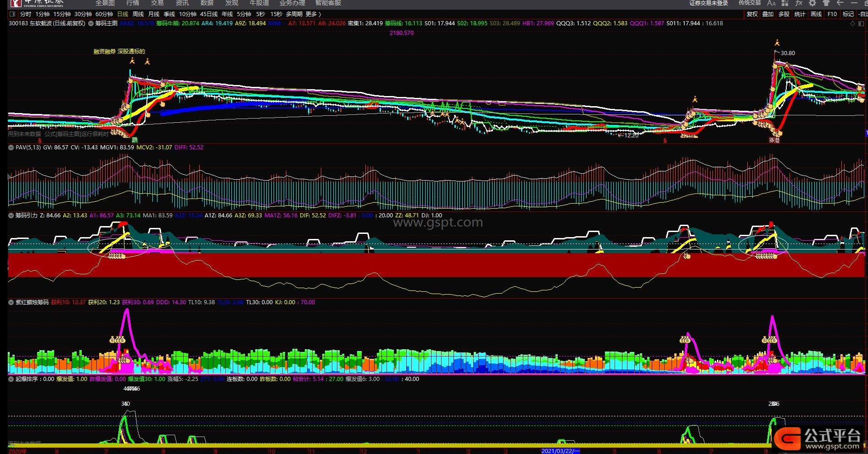This screenshot has width=868, height=454.
Task: Select the 日线 daily period tab
Action: click(123, 14)
